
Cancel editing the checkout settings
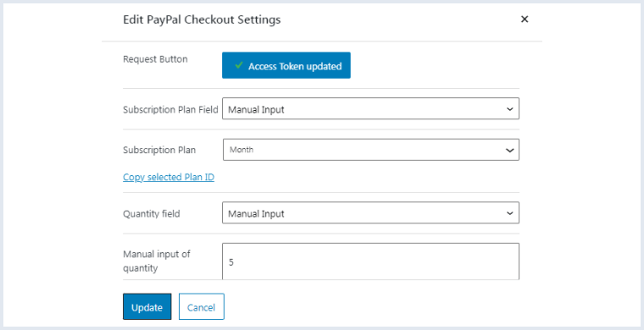pyautogui.click(x=202, y=306)
